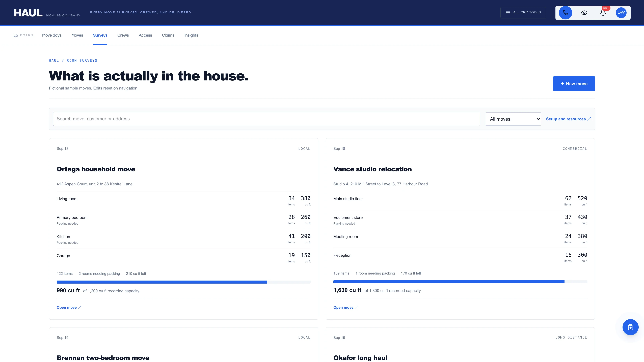This screenshot has width=644, height=362.
Task: Select the Reception row
Action: 460,258
